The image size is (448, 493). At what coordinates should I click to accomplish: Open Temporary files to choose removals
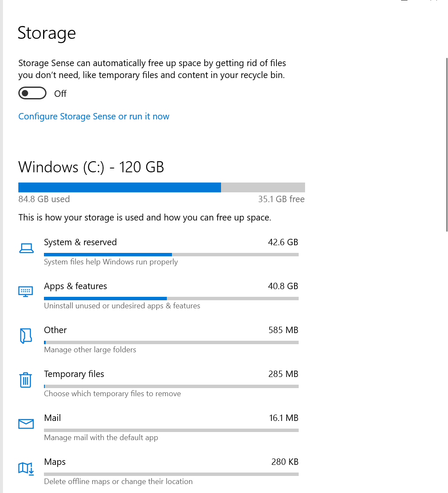[171, 383]
